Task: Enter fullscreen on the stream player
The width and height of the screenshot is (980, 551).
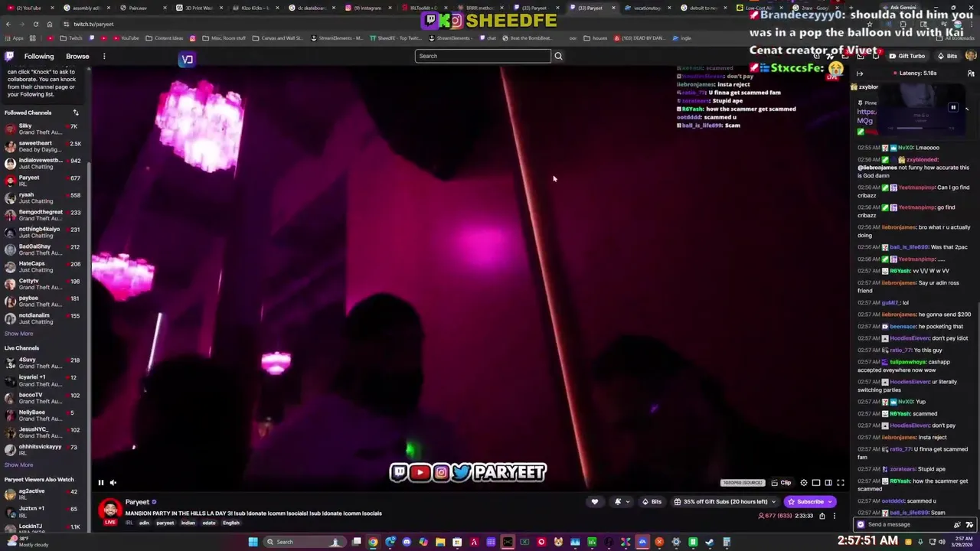Action: [x=840, y=483]
